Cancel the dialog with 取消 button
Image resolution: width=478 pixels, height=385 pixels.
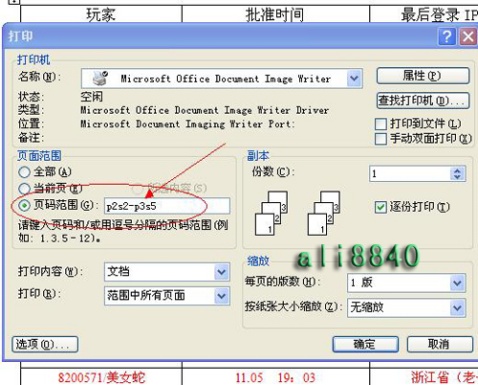pos(440,344)
